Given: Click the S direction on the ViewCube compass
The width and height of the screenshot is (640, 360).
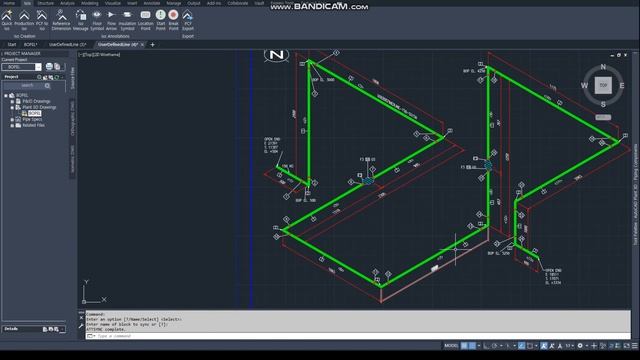Looking at the screenshot, I should point(603,104).
